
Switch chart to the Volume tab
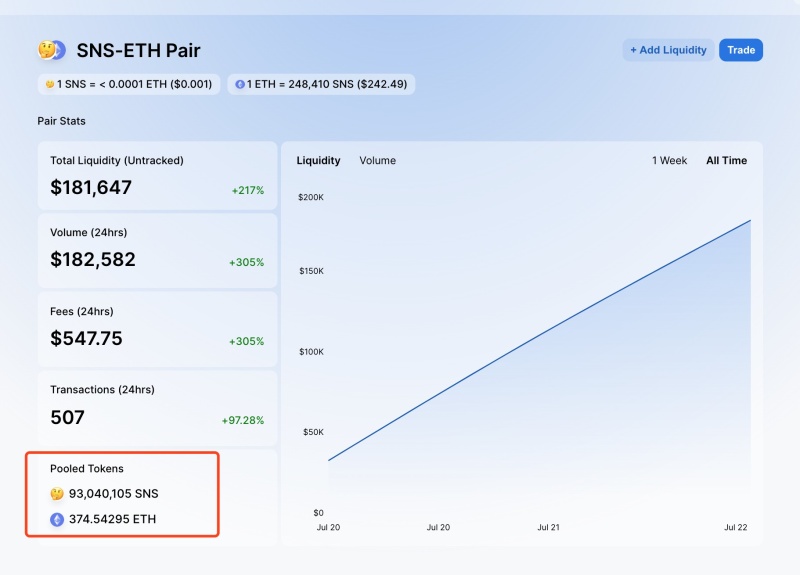coord(377,161)
